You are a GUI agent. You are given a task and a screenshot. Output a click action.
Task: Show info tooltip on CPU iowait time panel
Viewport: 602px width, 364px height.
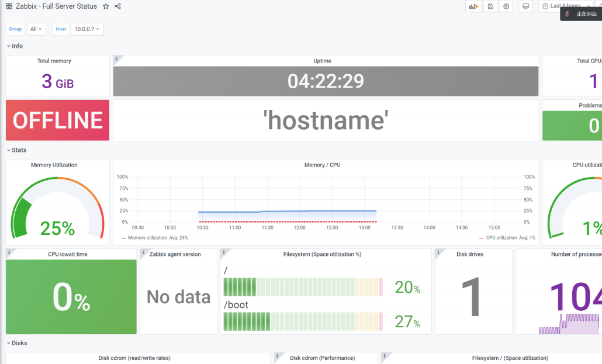click(x=9, y=252)
